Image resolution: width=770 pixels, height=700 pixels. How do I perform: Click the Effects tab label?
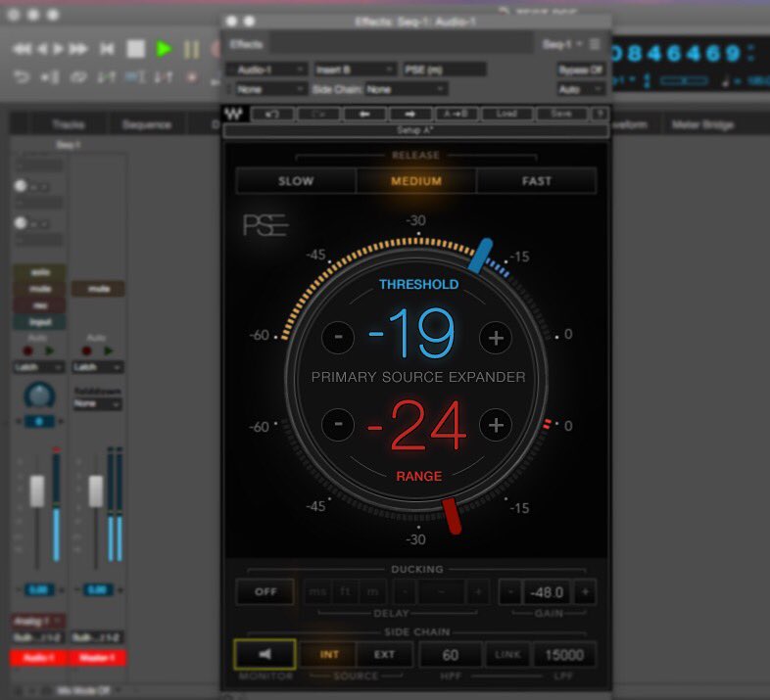(x=247, y=44)
